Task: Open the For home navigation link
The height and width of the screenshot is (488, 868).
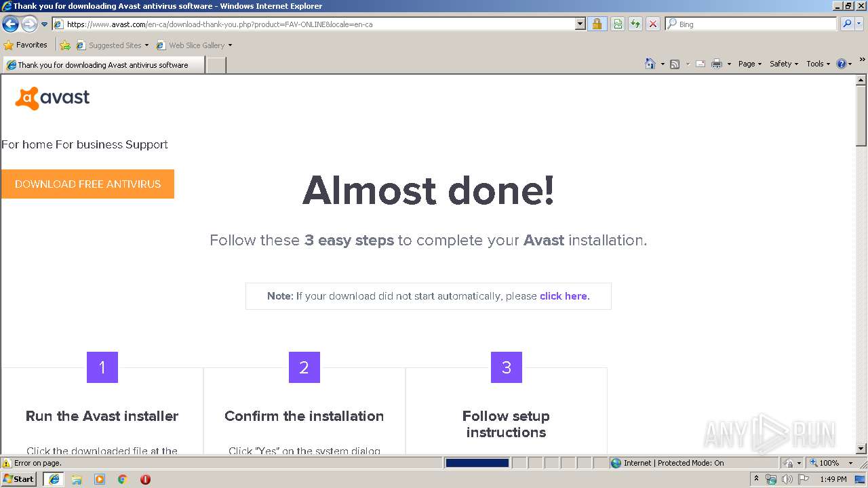Action: 27,144
